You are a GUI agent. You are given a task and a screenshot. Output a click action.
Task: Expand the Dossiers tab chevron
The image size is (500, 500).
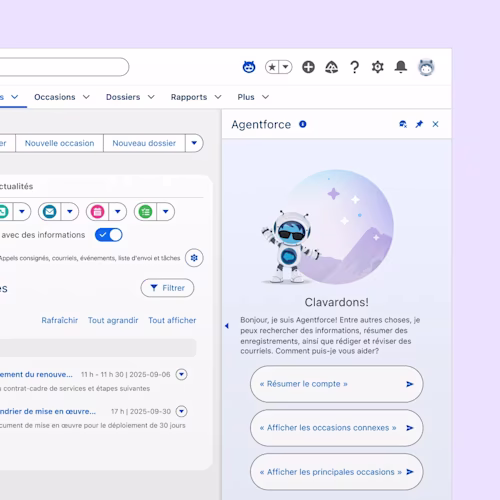pos(151,97)
